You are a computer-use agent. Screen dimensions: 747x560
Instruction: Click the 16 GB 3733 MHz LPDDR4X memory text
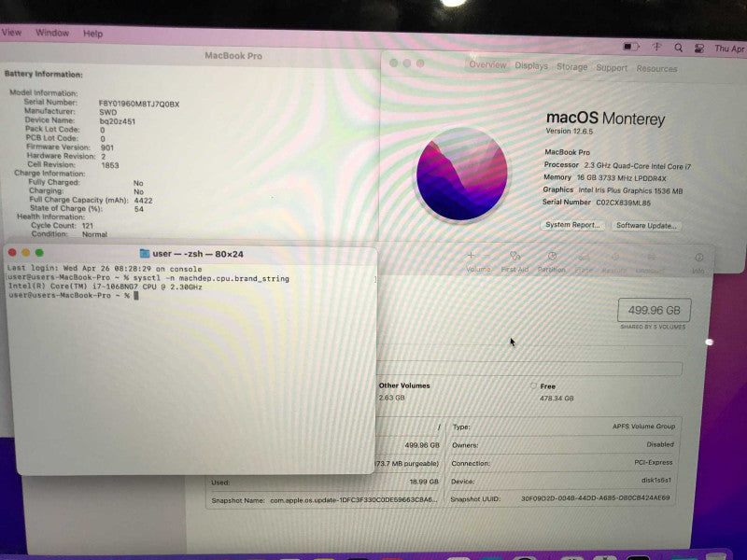pos(622,178)
